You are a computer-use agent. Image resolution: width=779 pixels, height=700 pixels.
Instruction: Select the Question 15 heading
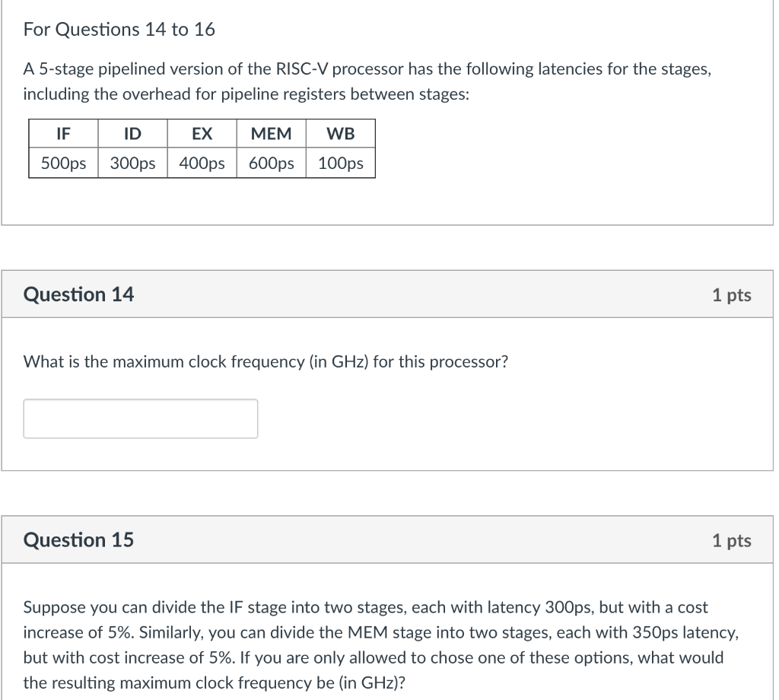78,540
